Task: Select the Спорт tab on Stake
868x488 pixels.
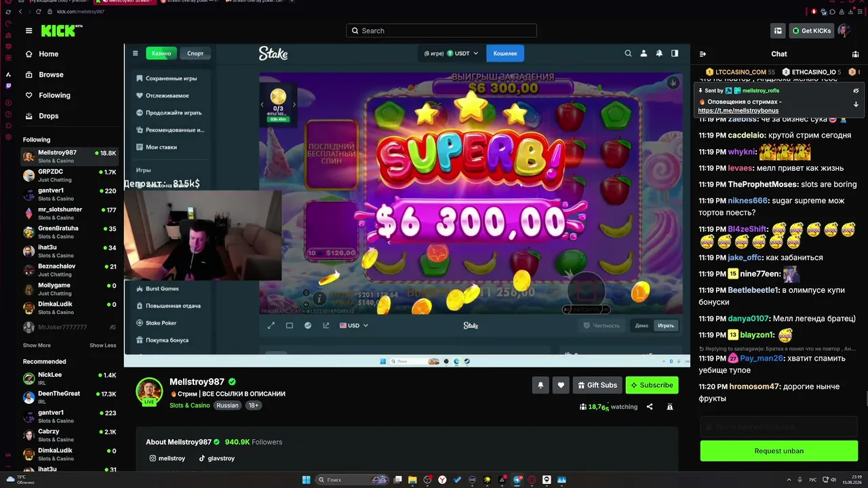Action: click(x=195, y=54)
